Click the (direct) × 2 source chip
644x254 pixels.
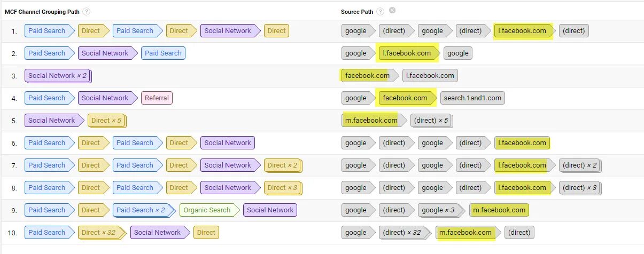pyautogui.click(x=580, y=165)
